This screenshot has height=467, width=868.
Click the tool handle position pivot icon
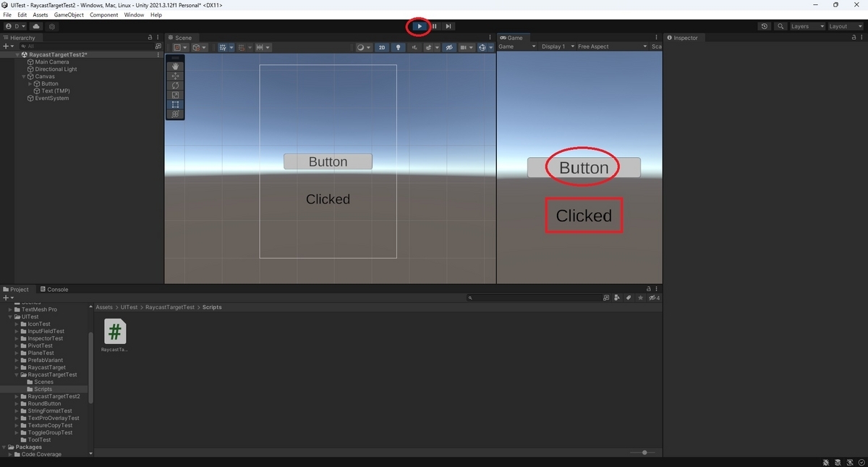(x=180, y=47)
